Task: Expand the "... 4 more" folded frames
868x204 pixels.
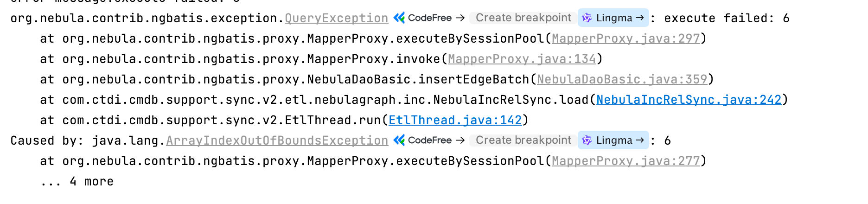Action: point(77,182)
